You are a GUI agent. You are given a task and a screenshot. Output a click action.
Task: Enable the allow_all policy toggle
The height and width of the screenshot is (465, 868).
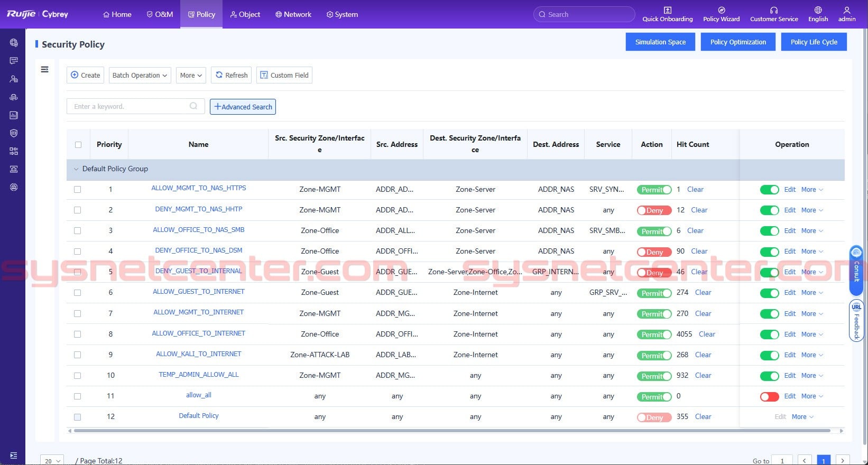[x=769, y=396]
